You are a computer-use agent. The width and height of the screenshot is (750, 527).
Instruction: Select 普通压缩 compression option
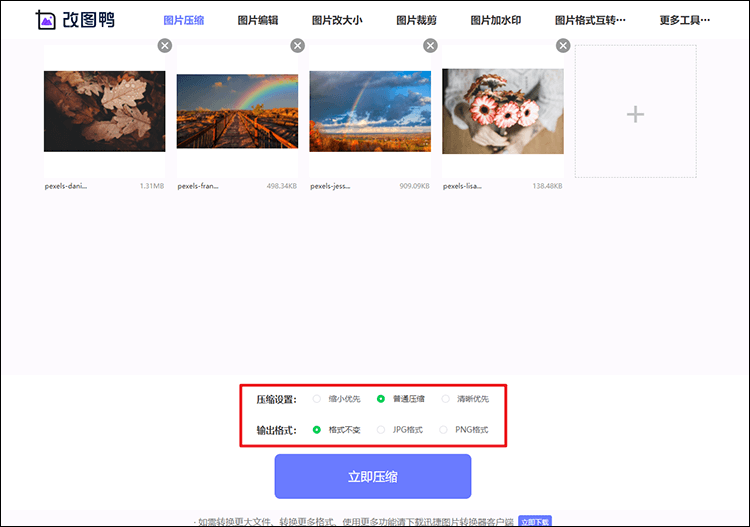pyautogui.click(x=381, y=399)
